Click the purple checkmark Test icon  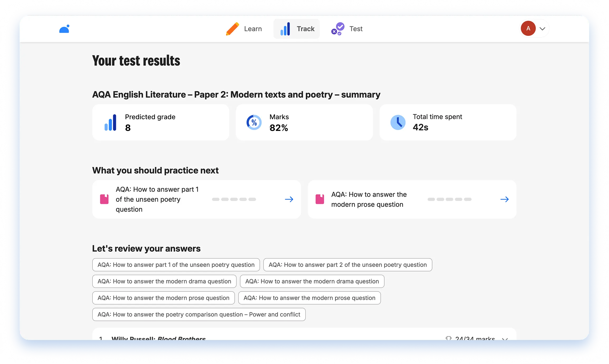[338, 29]
